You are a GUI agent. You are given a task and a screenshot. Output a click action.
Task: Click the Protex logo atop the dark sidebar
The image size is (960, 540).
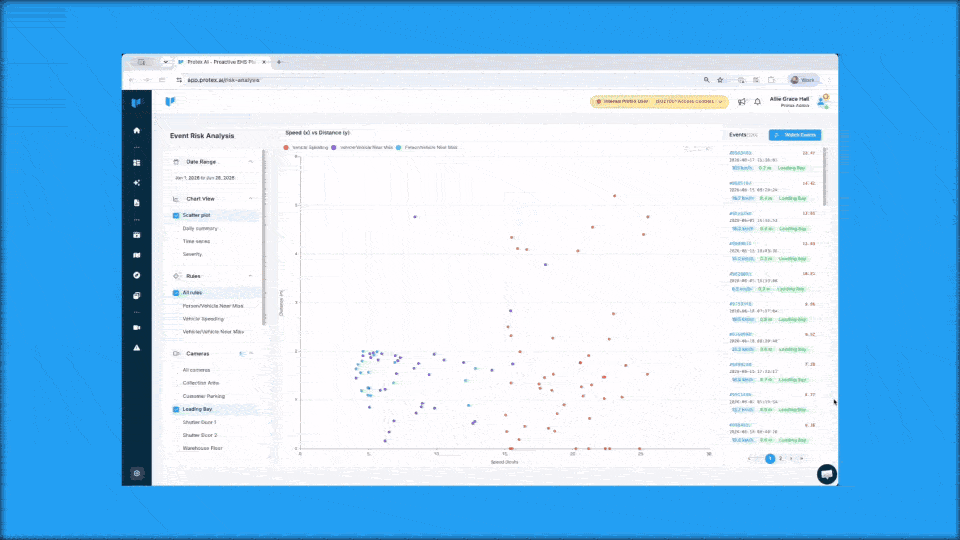137,103
